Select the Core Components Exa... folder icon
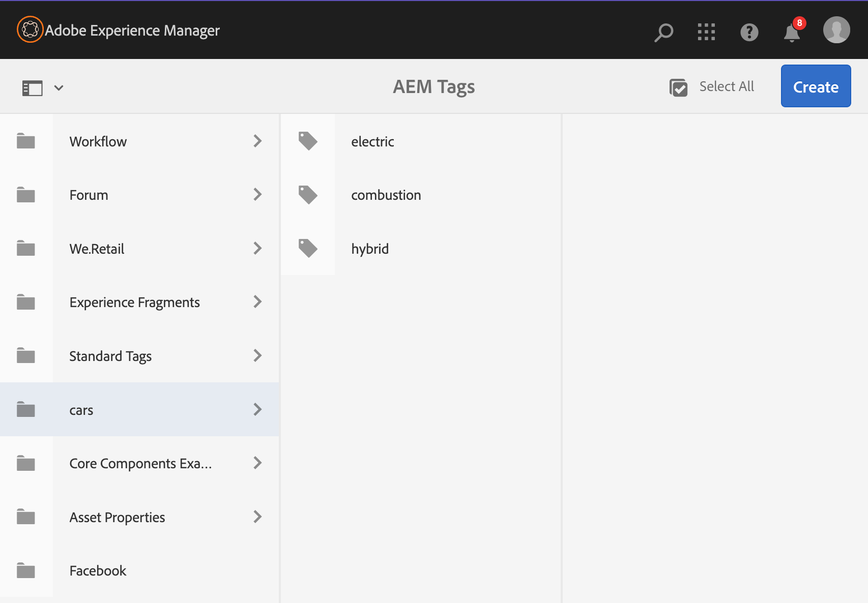This screenshot has width=868, height=603. (x=26, y=463)
